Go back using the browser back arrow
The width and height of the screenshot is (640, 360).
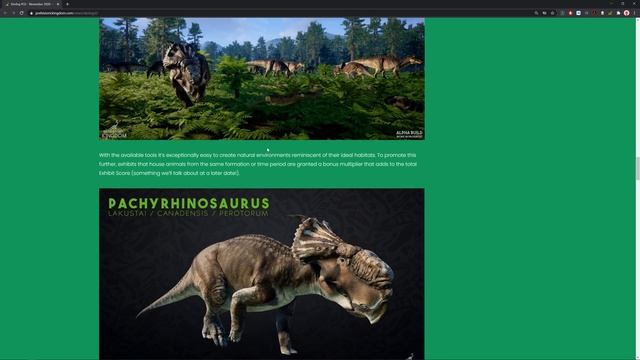tap(5, 13)
